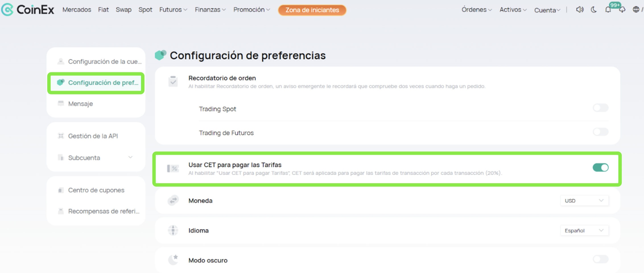Screen dimensions: 644x273
Task: Click the preferences title icon
Action: [x=160, y=55]
